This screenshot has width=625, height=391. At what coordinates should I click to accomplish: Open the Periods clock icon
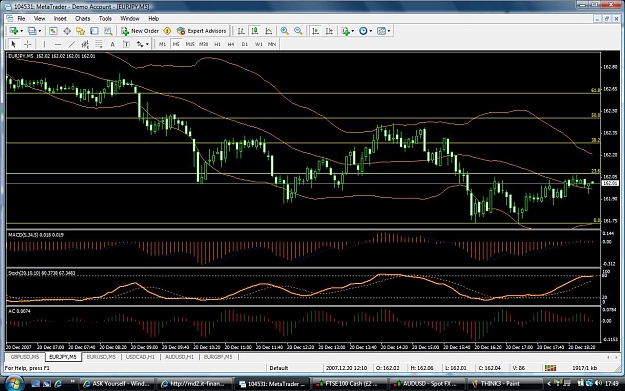[x=363, y=31]
